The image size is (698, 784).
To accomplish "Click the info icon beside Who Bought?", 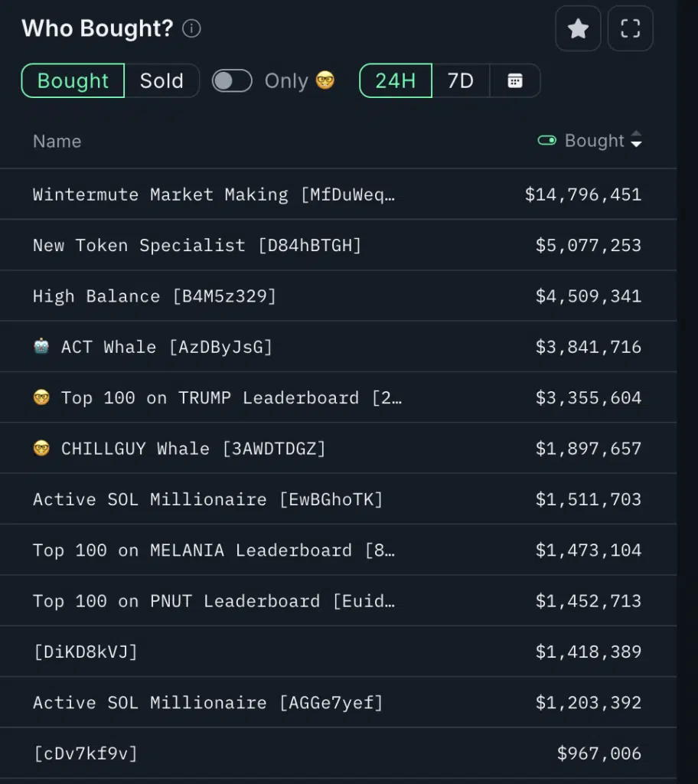I will click(191, 29).
